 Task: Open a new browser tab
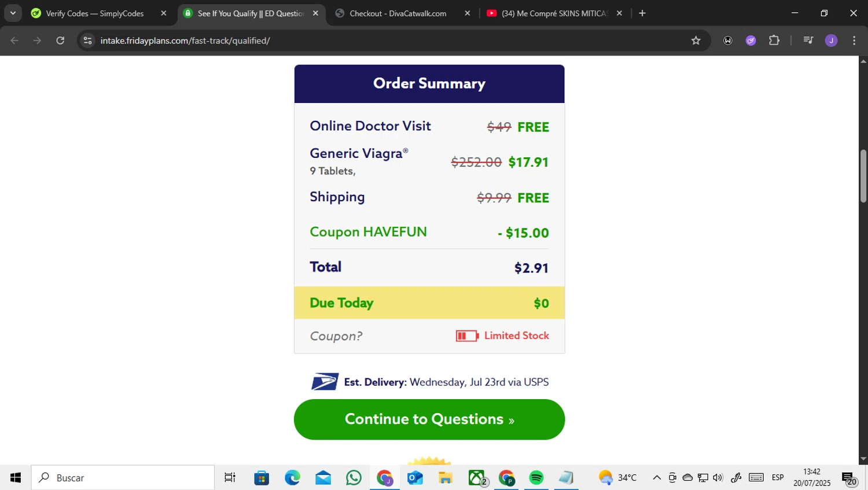coord(642,13)
